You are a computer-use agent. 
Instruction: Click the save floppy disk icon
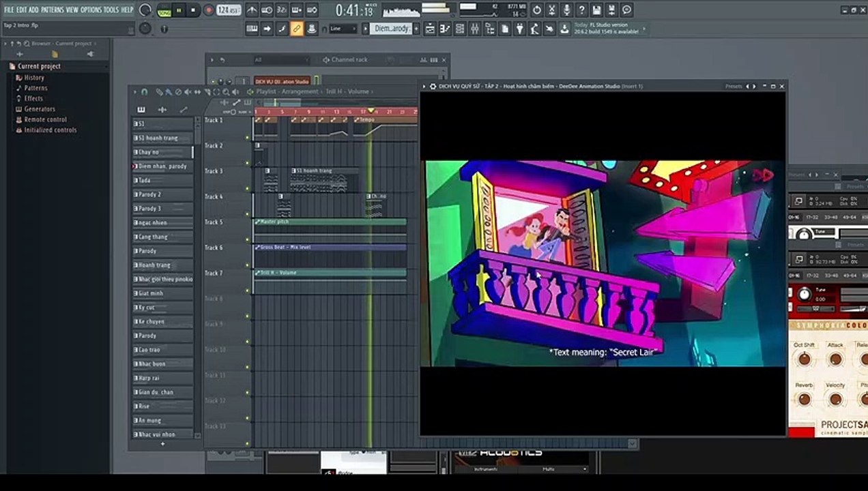tap(596, 10)
